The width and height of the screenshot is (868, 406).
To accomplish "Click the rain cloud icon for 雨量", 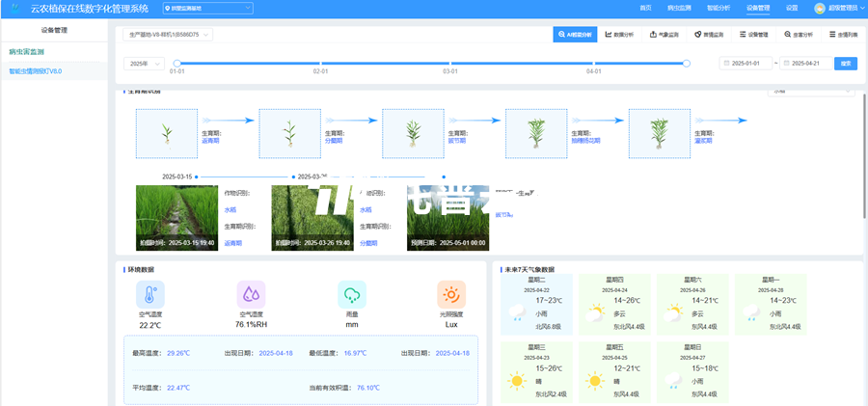I will tap(352, 295).
